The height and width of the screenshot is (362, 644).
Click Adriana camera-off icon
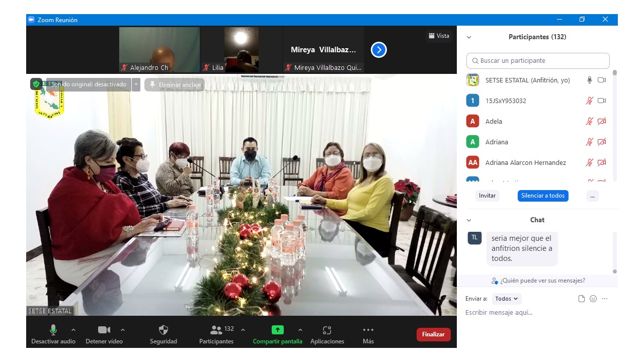click(602, 142)
